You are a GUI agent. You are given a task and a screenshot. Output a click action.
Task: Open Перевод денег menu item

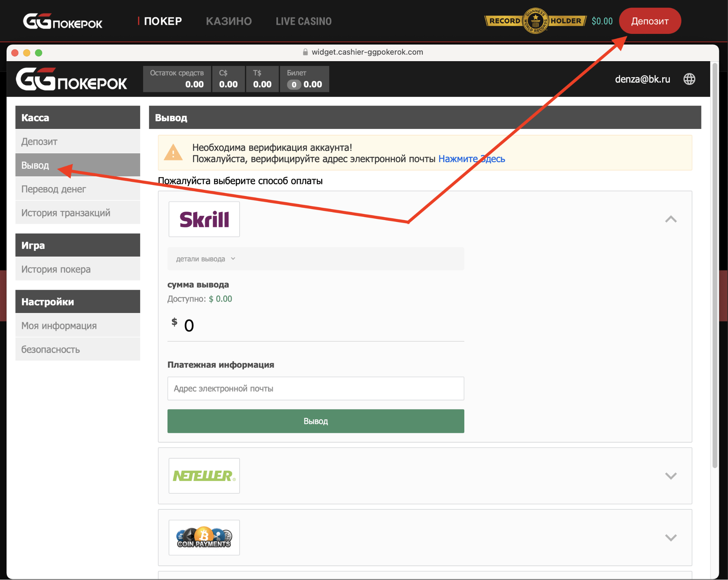point(78,189)
